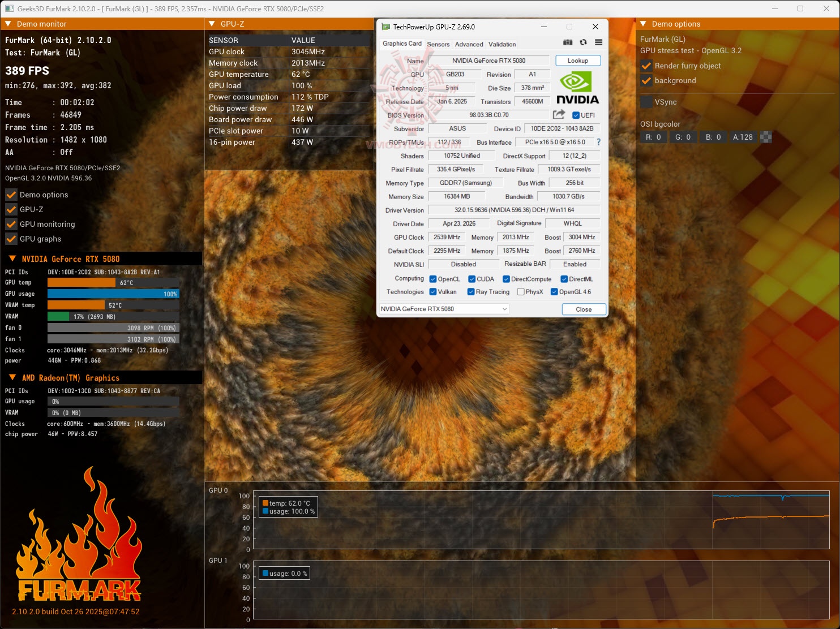Click the B value field in OSI bgcolor
This screenshot has height=629, width=840.
[x=713, y=137]
